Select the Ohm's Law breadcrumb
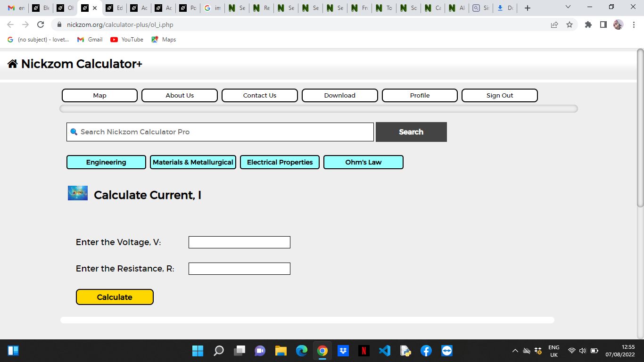The height and width of the screenshot is (362, 644). click(363, 162)
